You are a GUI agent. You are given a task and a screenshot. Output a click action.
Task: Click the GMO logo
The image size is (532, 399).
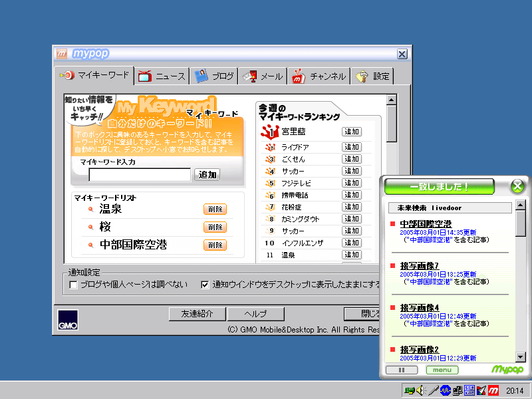(x=68, y=320)
